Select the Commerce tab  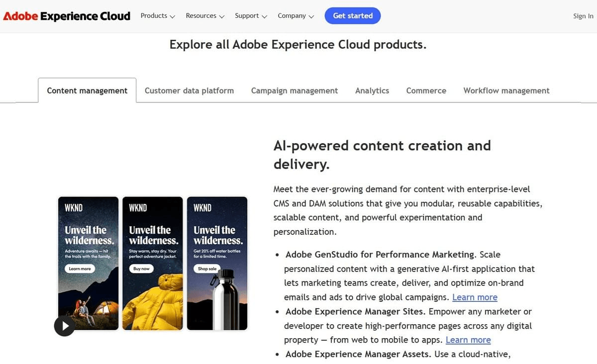tap(426, 91)
